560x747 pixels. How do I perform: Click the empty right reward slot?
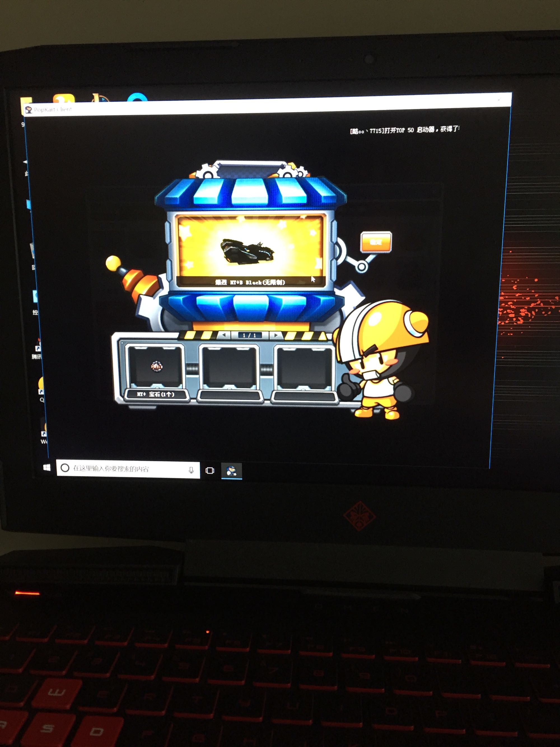pos(304,368)
